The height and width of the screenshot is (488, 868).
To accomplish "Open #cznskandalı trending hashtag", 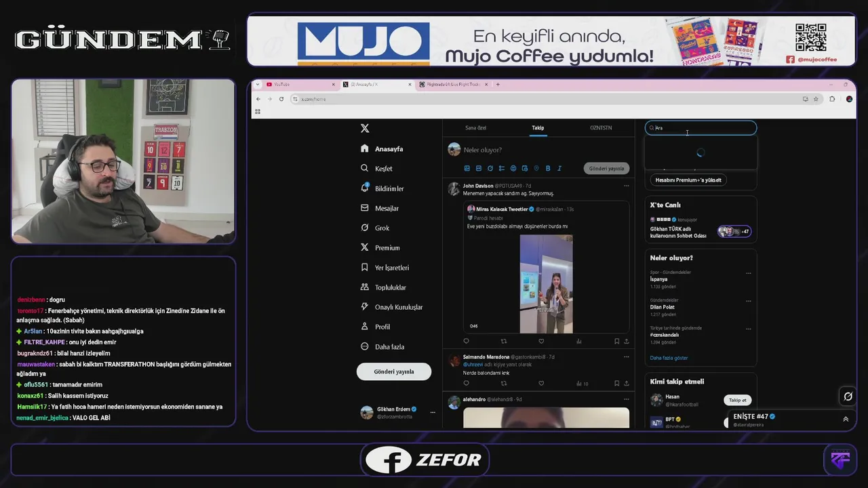I will point(665,335).
